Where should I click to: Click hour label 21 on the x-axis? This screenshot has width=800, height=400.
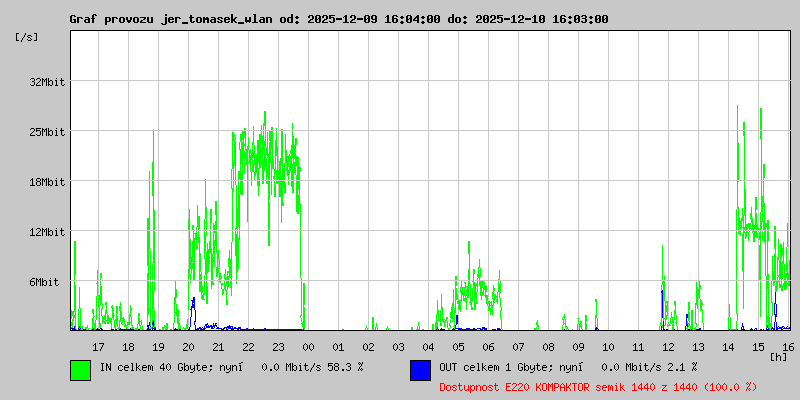click(218, 347)
